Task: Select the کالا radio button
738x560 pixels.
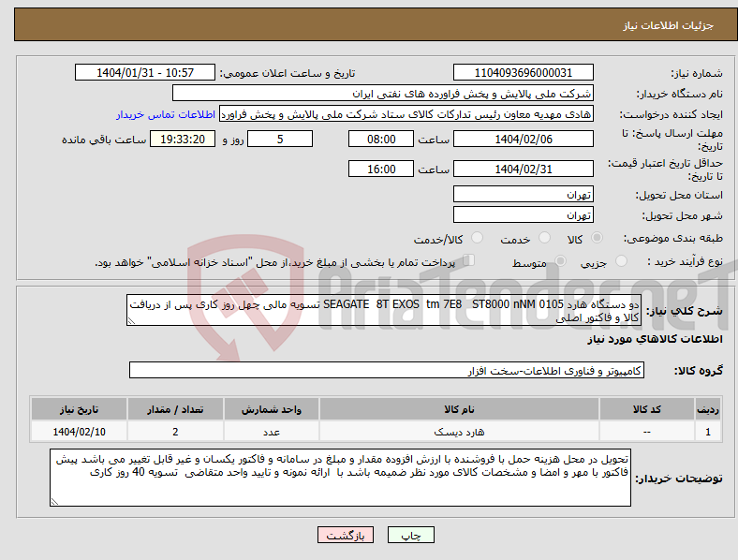Action: point(597,238)
